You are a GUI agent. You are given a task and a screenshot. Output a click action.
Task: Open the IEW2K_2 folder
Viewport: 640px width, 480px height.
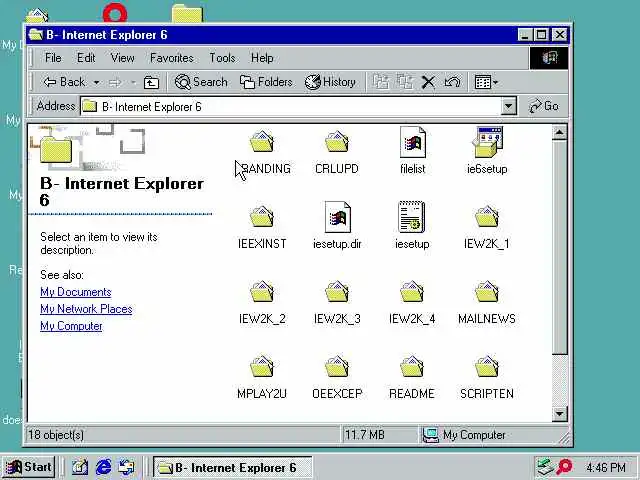262,292
